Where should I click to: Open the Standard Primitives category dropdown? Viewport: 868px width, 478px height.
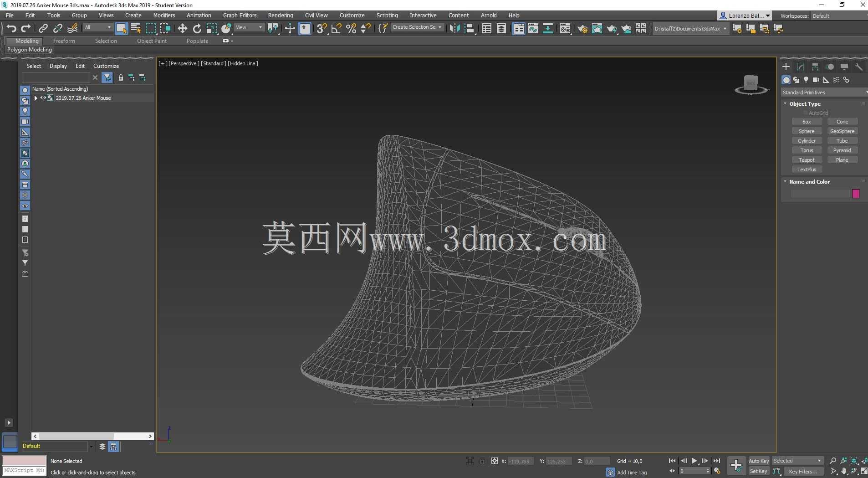pos(824,93)
